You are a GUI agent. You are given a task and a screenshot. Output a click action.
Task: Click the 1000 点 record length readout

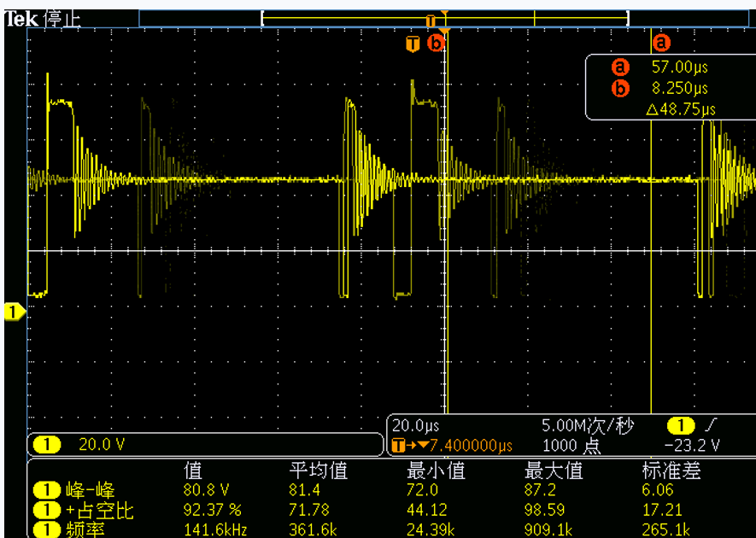[x=571, y=446]
